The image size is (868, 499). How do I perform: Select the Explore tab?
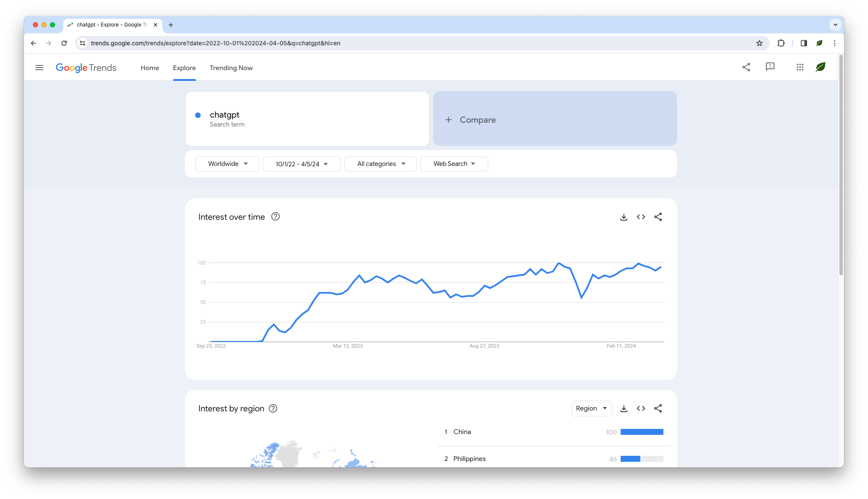click(184, 68)
